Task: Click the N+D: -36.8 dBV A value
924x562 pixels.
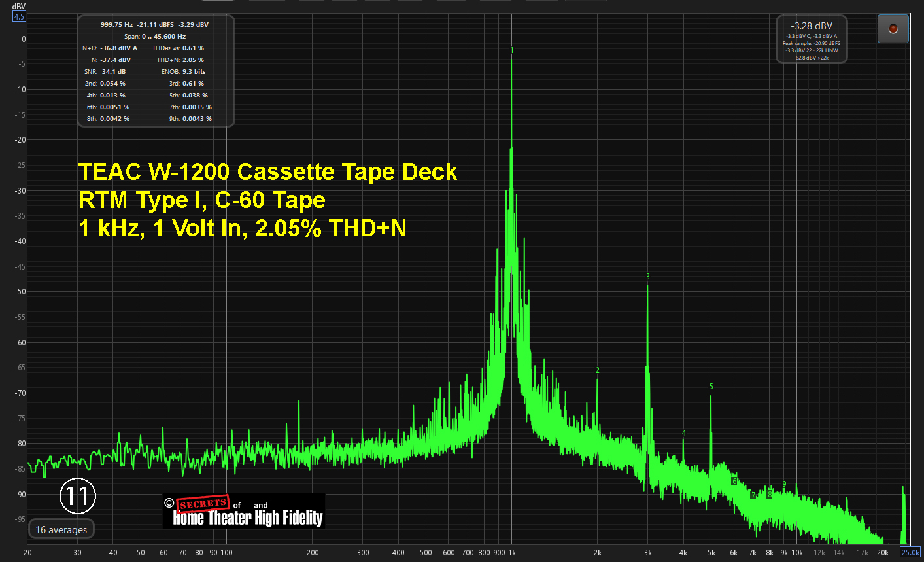Action: (110, 48)
